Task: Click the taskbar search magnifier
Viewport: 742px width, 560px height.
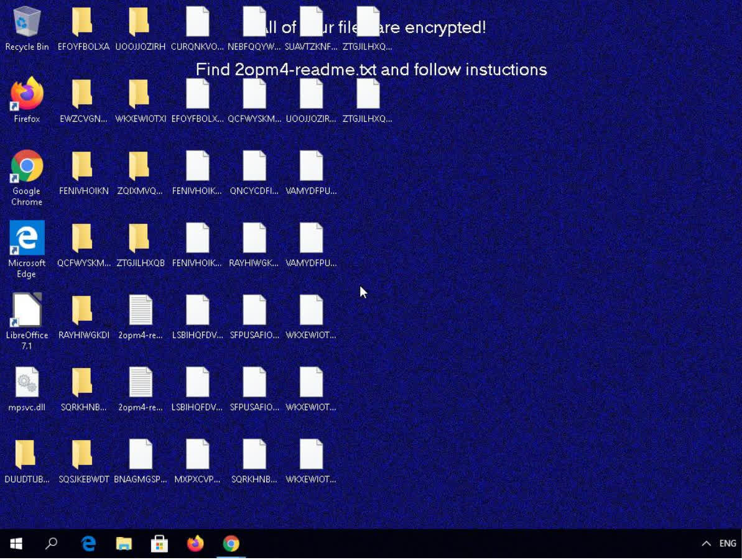Action: (52, 544)
